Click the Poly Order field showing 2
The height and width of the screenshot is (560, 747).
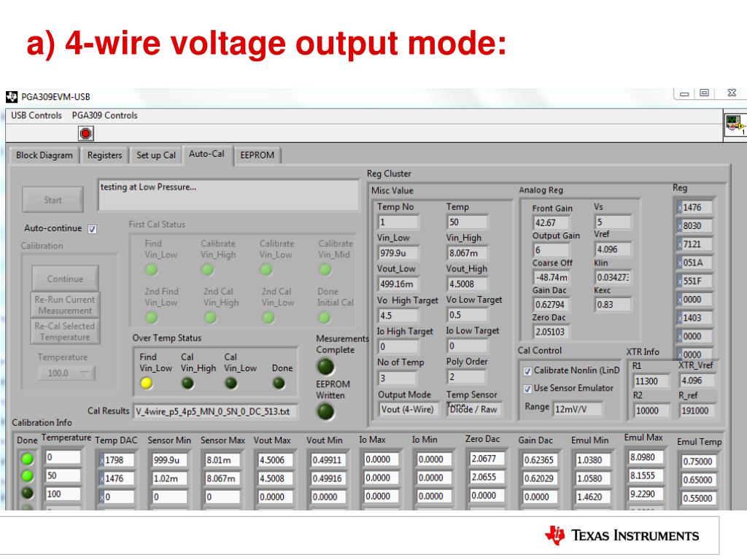pos(466,377)
